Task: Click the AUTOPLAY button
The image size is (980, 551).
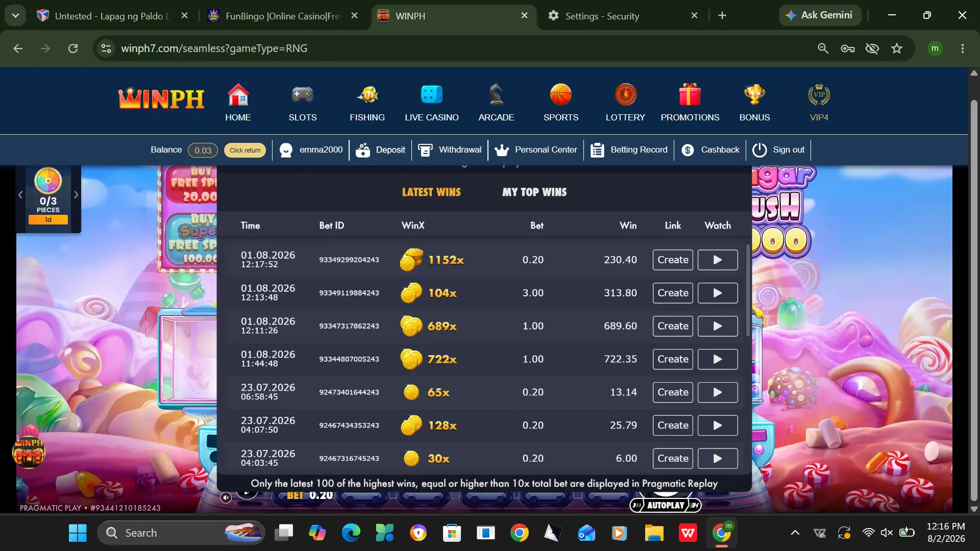Action: pyautogui.click(x=666, y=505)
